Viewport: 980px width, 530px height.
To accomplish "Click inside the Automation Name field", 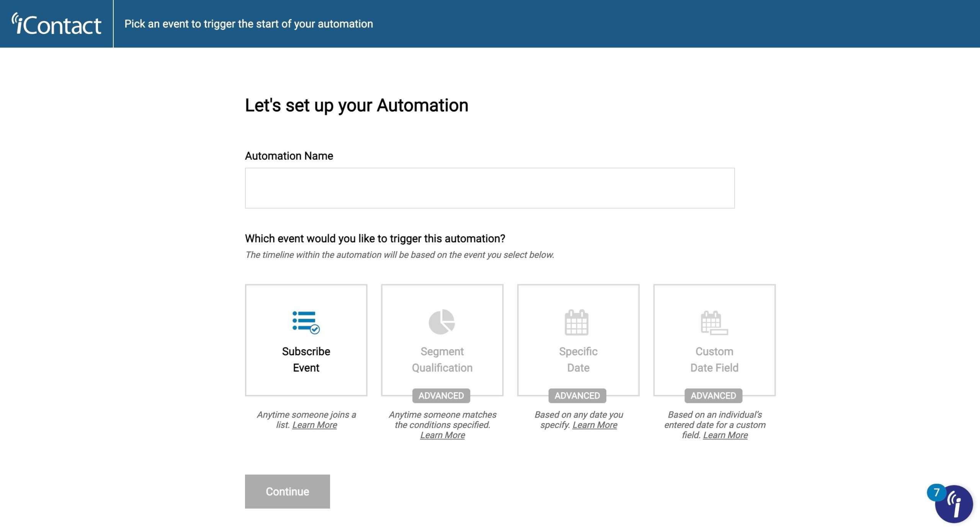I will [x=490, y=188].
